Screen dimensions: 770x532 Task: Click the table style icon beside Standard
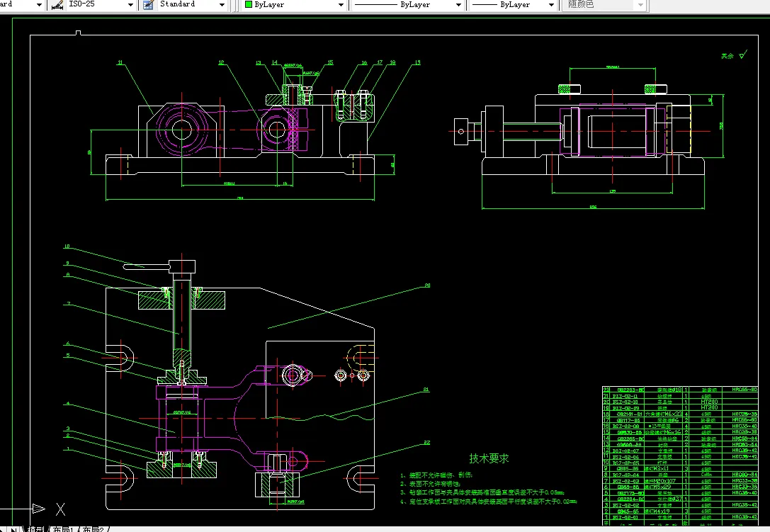[148, 5]
